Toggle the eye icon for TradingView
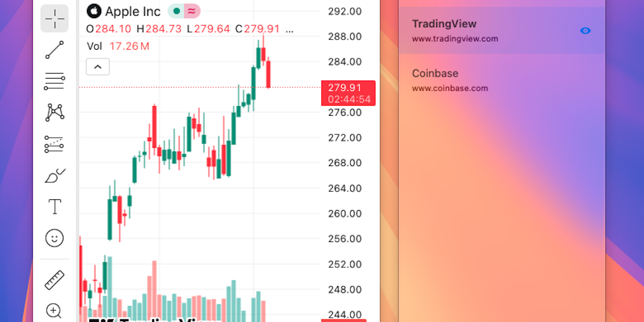Viewport: 644px width, 322px height. click(x=585, y=30)
